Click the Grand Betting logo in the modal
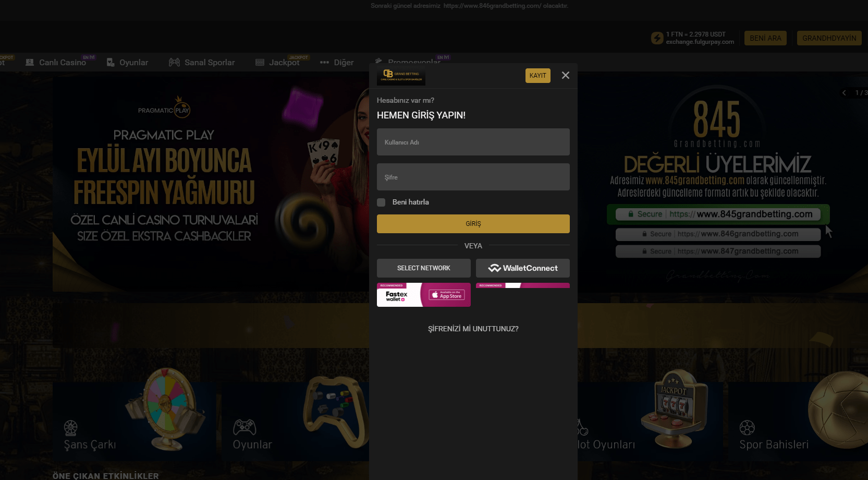 400,76
